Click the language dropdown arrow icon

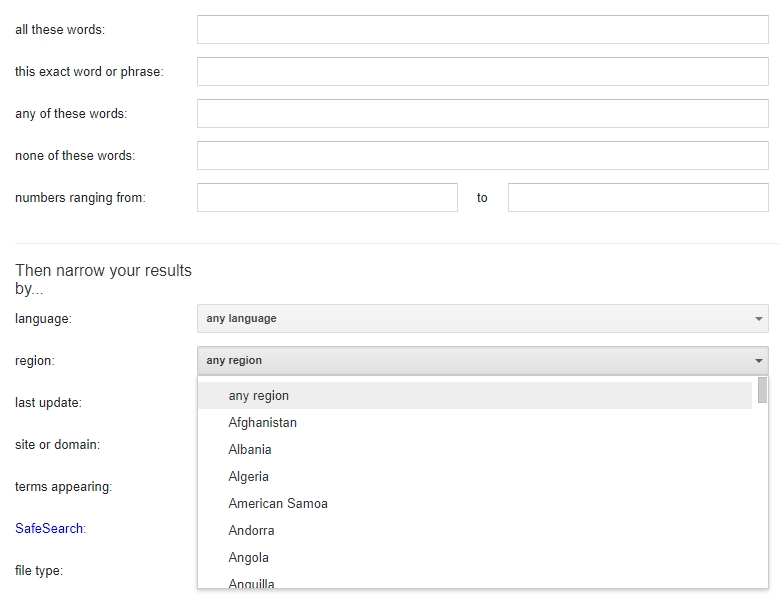point(759,319)
